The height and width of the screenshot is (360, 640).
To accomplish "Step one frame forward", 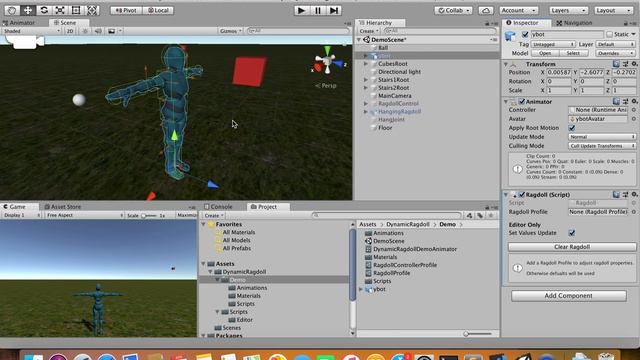I will click(x=334, y=10).
